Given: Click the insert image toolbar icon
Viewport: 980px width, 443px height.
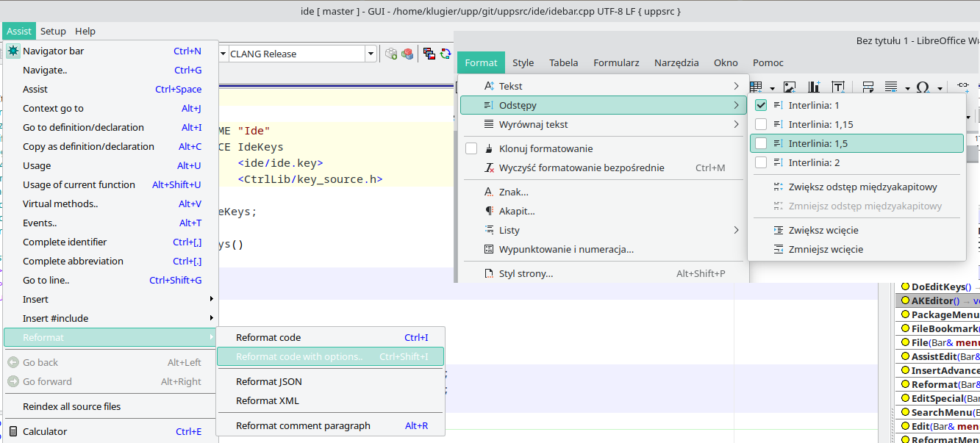Looking at the screenshot, I should (x=790, y=87).
